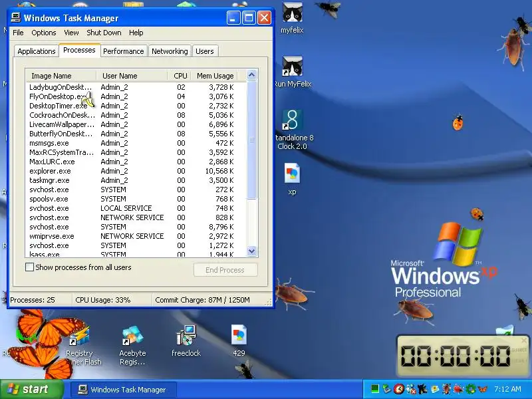Select the explorer.exe process row

(x=136, y=171)
